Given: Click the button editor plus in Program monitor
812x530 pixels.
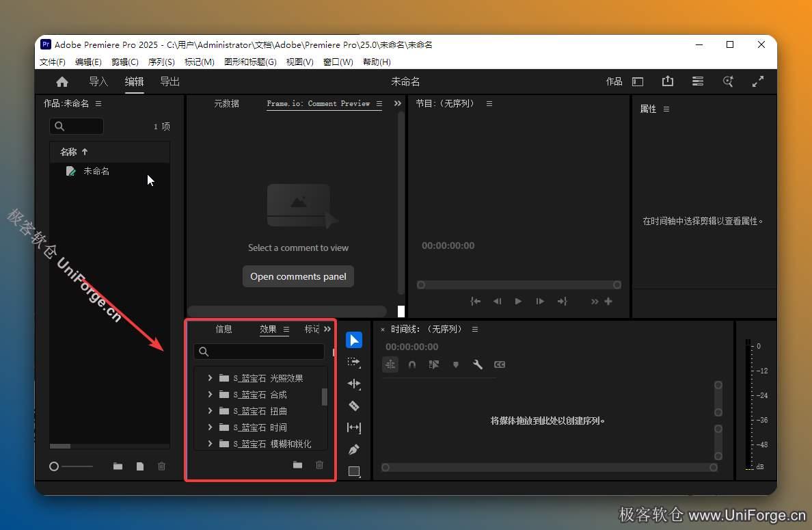Looking at the screenshot, I should [x=608, y=301].
